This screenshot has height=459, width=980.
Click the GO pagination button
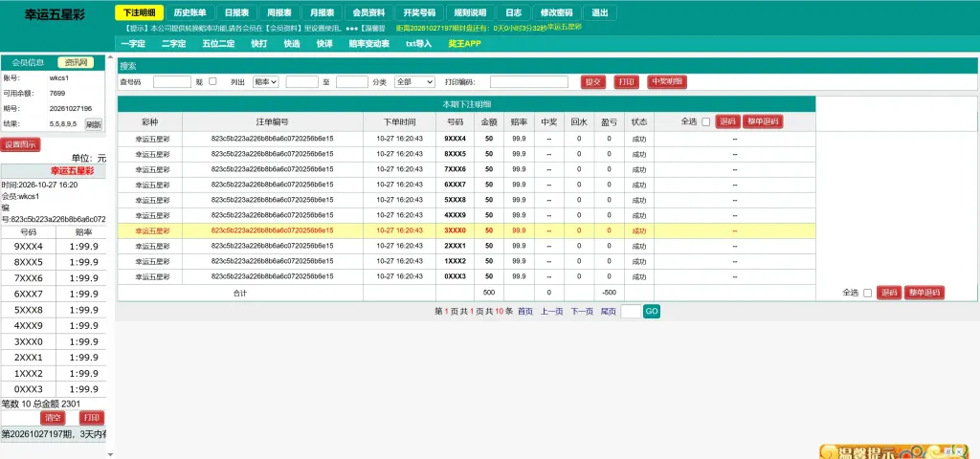652,311
